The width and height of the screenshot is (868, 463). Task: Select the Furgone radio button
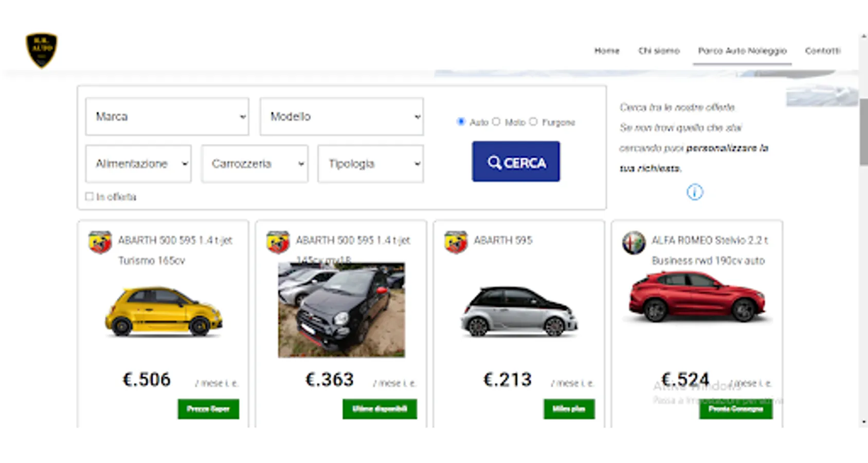(533, 122)
